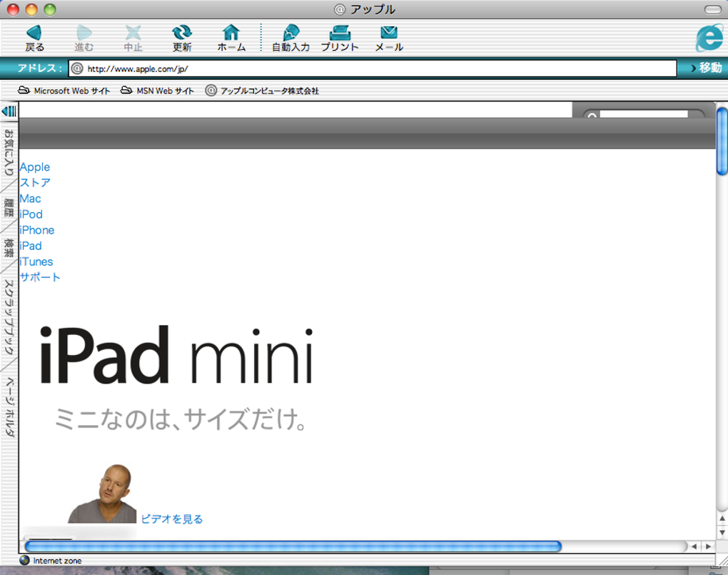Viewport: 728px width, 575px height.
Task: Open the 履歴 (History) side tab
Action: click(x=9, y=207)
